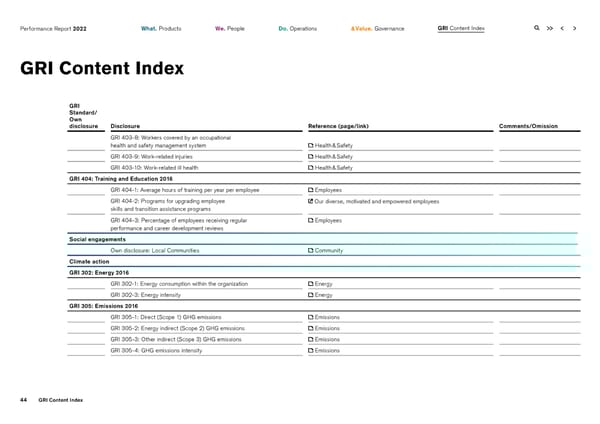The height and width of the screenshot is (424, 600).
Task: Click page icon beside GRI 403-10 Health & Safety
Action: (311, 168)
